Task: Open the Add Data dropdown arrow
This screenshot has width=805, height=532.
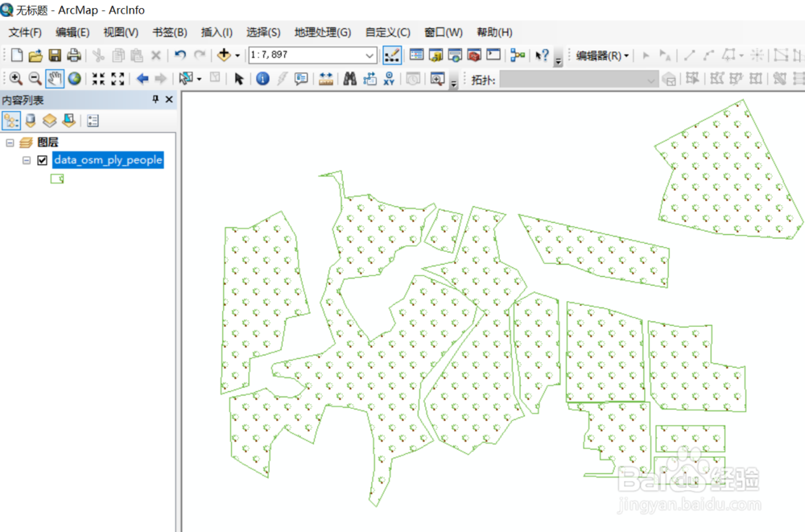Action: (x=237, y=56)
